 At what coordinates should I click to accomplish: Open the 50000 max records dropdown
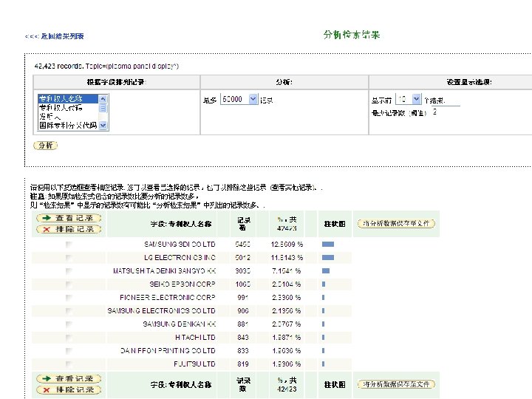[239, 99]
